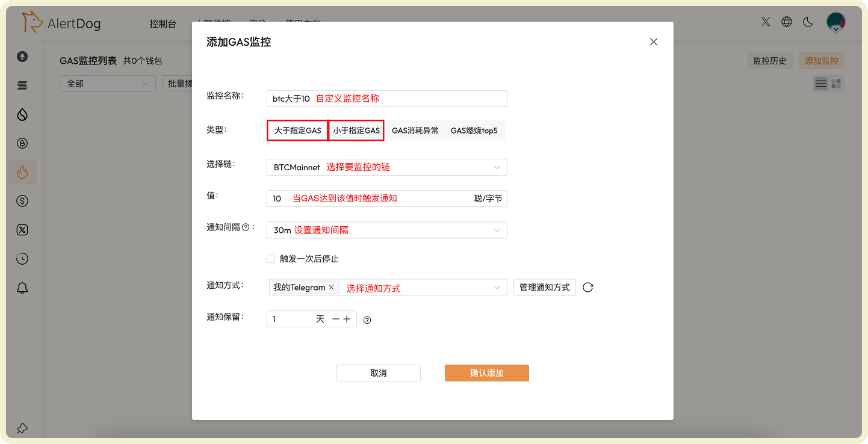This screenshot has height=444, width=868.
Task: Open the 30m notification interval dropdown
Action: [x=387, y=230]
